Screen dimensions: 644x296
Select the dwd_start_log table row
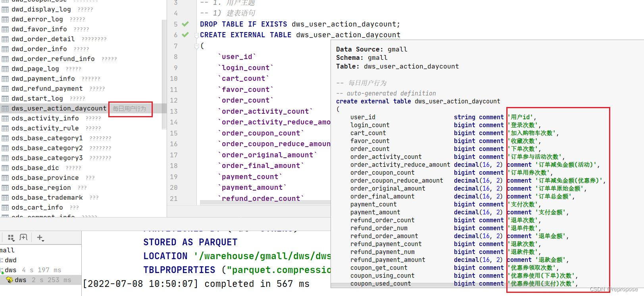81,98
